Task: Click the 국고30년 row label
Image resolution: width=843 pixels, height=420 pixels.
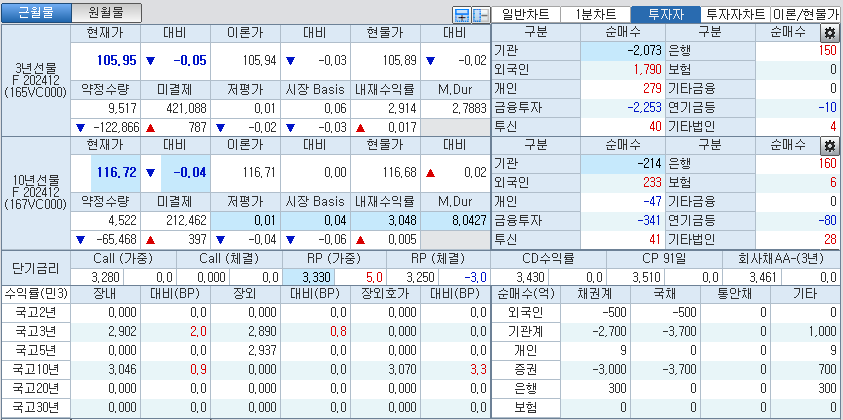Action: click(36, 407)
